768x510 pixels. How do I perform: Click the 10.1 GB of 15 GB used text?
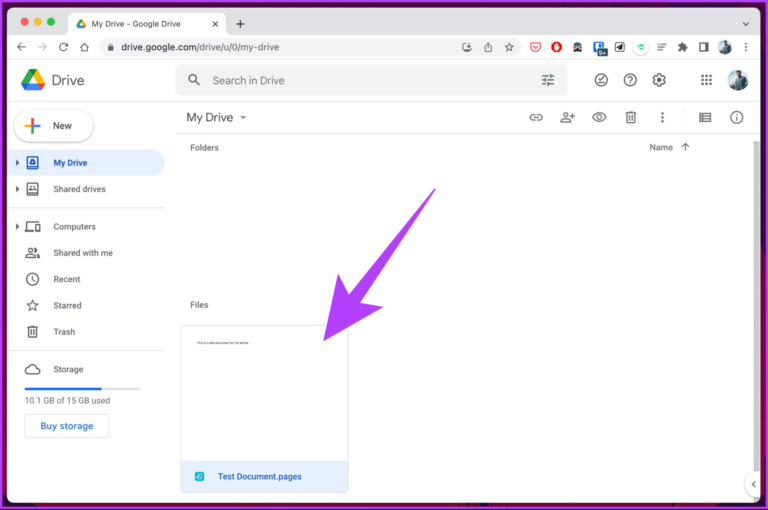(68, 400)
